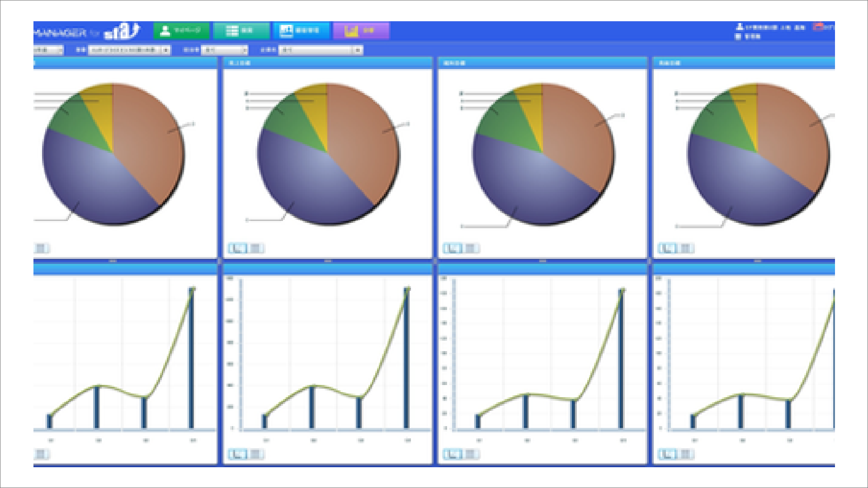868x488 pixels.
Task: Switch second pie panel to table view icon
Action: pos(256,248)
